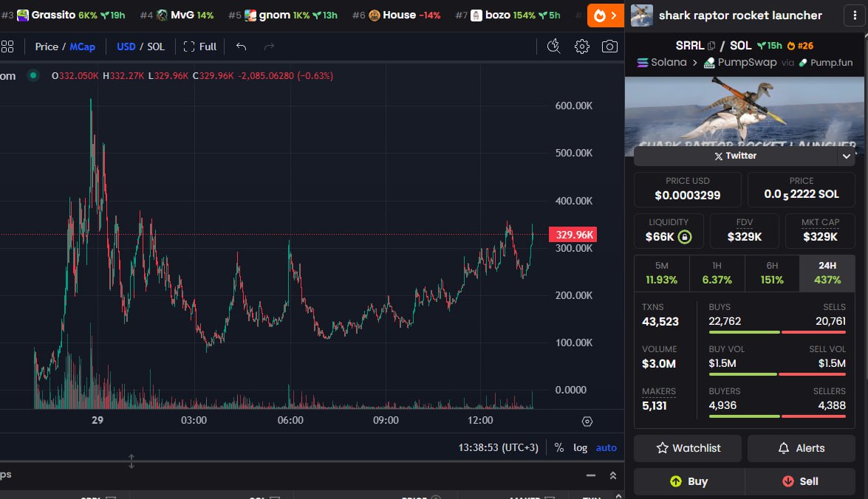Open chart settings gear

582,47
